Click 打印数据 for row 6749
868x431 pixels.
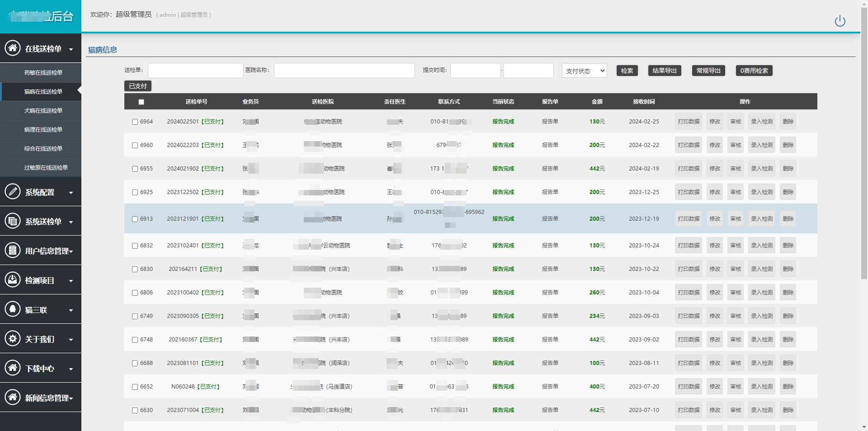point(689,316)
